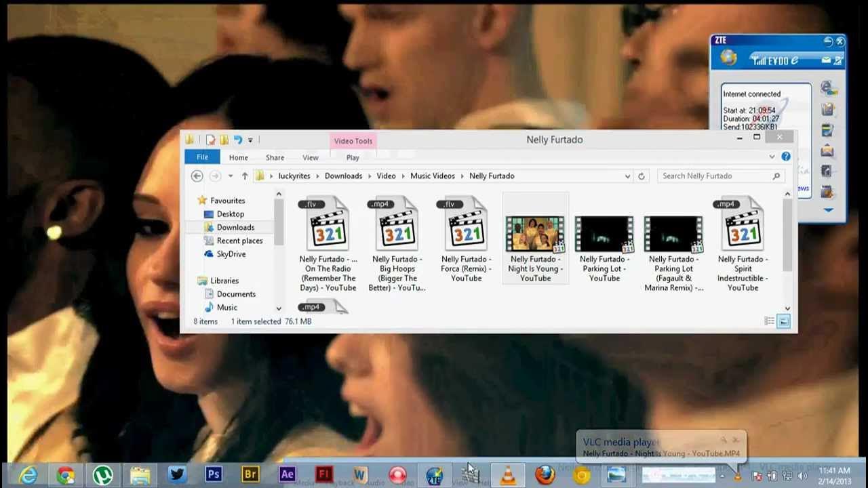Switch to details view layout
The width and height of the screenshot is (868, 488).
pos(769,321)
